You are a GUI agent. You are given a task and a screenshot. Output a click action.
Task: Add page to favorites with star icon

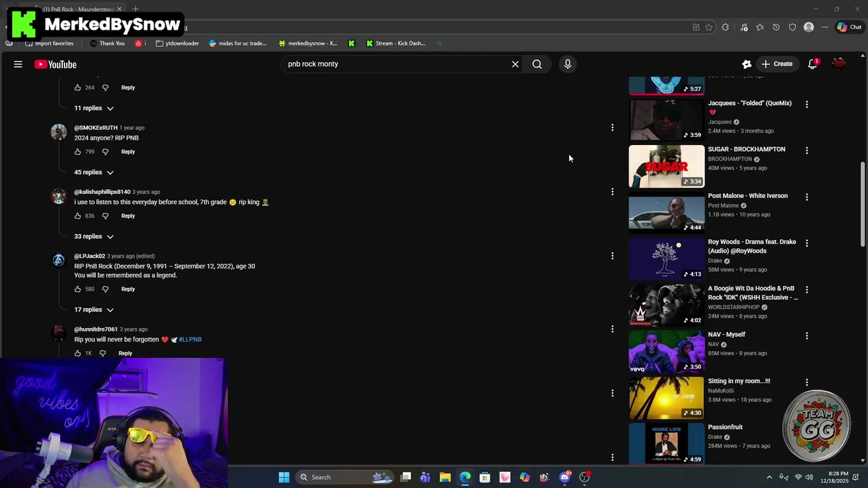click(709, 27)
